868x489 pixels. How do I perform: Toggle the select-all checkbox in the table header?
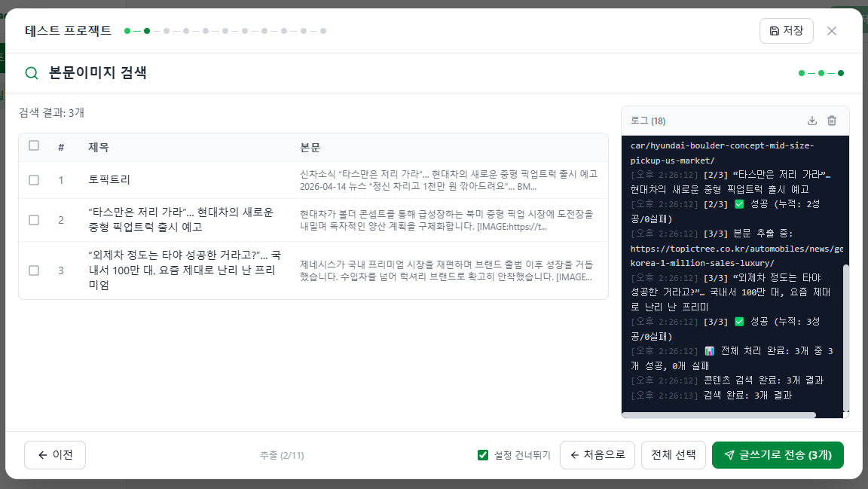(x=33, y=145)
